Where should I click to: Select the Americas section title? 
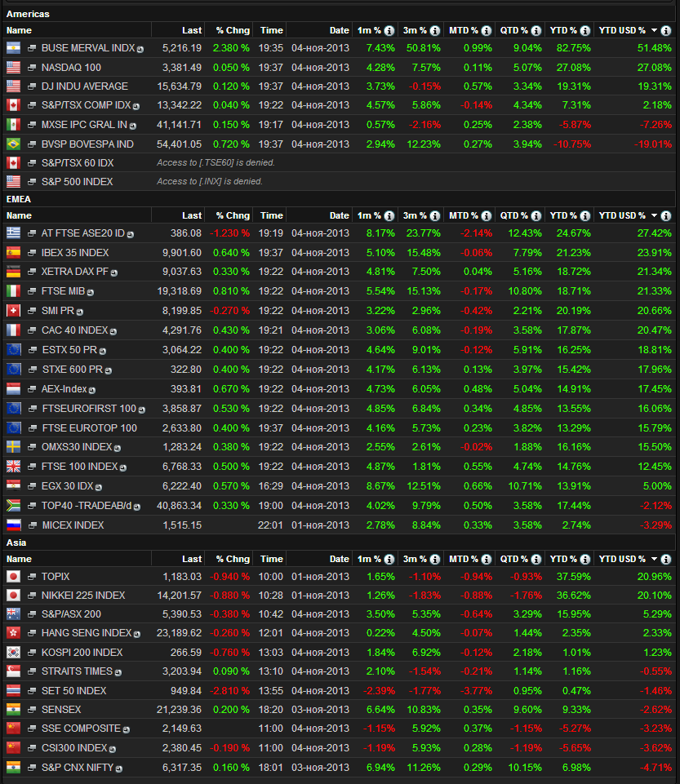28,14
